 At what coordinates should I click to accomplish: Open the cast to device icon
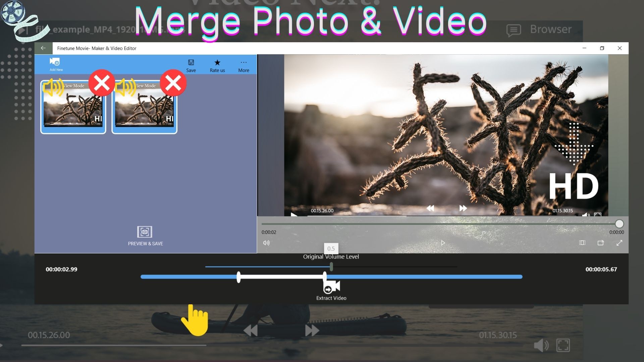tap(601, 243)
